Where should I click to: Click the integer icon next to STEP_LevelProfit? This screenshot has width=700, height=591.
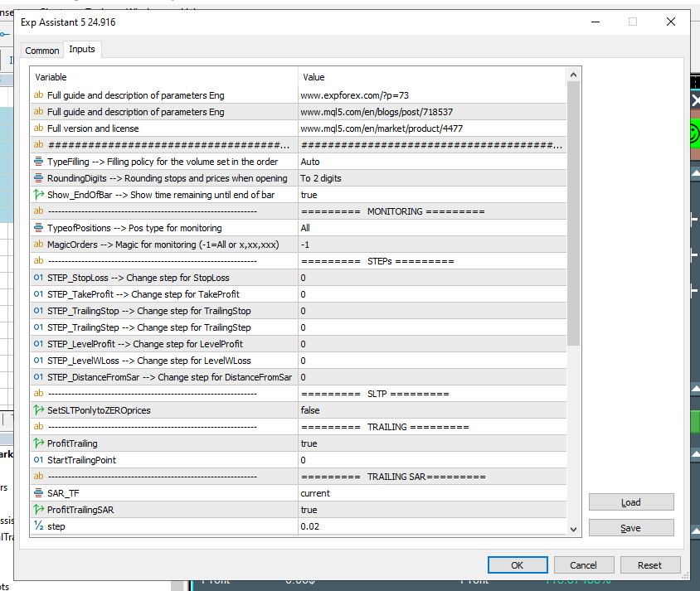pos(39,343)
